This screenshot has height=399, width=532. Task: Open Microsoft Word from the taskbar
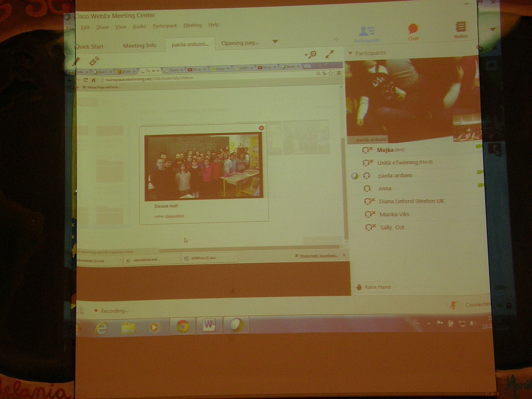pos(209,325)
